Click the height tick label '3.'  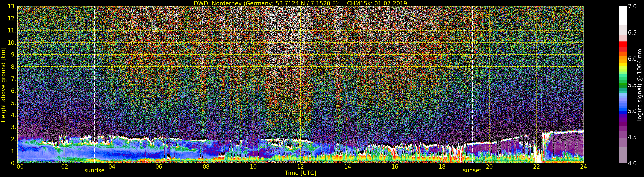coord(14,127)
